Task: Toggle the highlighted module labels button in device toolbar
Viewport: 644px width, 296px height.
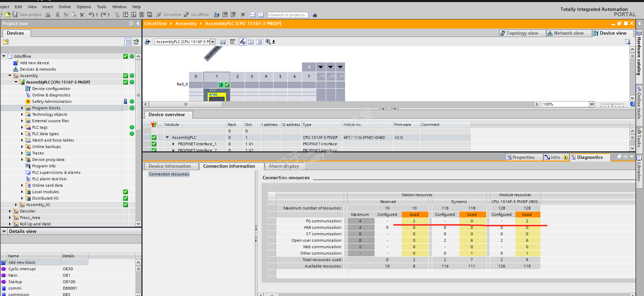Action: pyautogui.click(x=242, y=42)
